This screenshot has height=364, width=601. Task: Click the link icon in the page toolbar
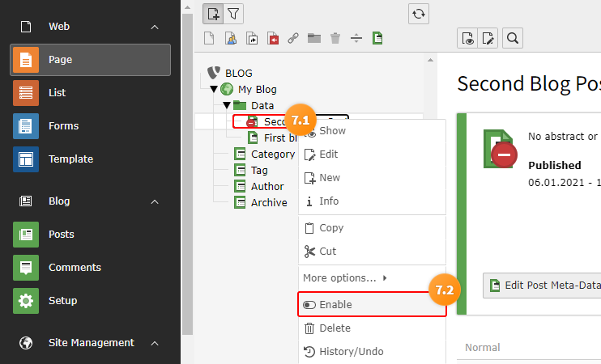click(x=293, y=38)
